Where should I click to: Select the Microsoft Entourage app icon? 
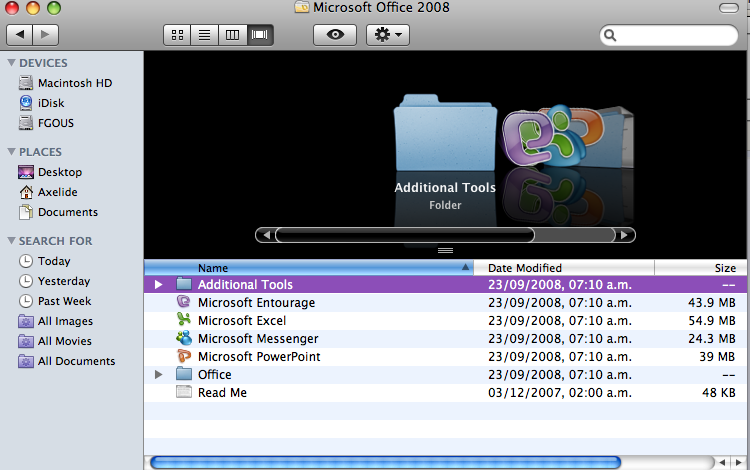pyautogui.click(x=184, y=302)
